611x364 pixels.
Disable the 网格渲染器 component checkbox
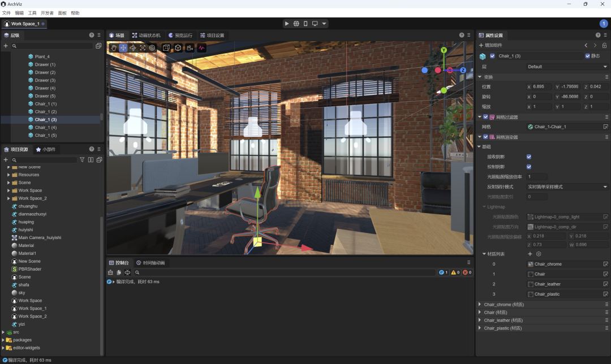[x=485, y=137]
